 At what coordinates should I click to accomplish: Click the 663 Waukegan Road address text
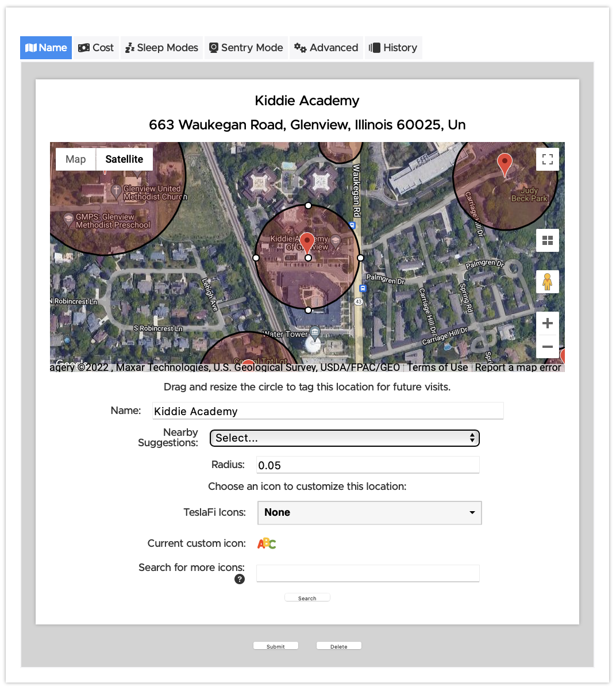coord(307,125)
